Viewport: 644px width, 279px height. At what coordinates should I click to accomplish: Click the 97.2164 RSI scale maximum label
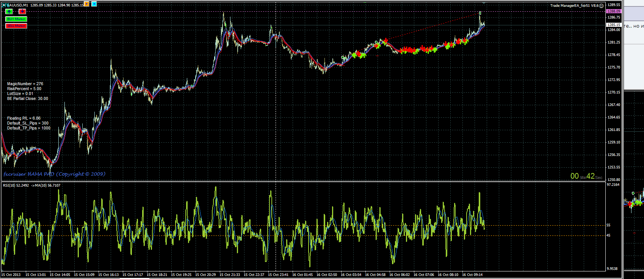click(613, 185)
